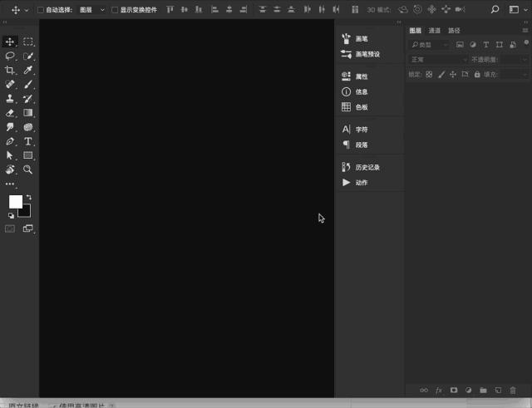Open the 字符 panel
Screen dimensions: 532x408
[x=355, y=130]
